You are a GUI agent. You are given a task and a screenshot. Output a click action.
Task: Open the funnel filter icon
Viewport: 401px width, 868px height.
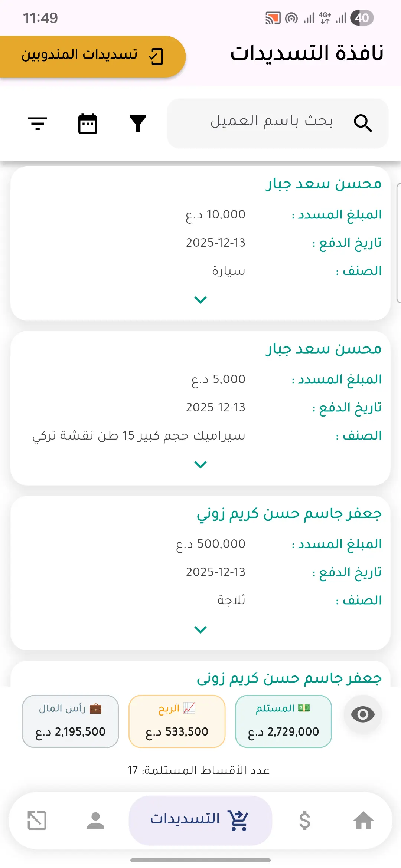[x=138, y=123]
